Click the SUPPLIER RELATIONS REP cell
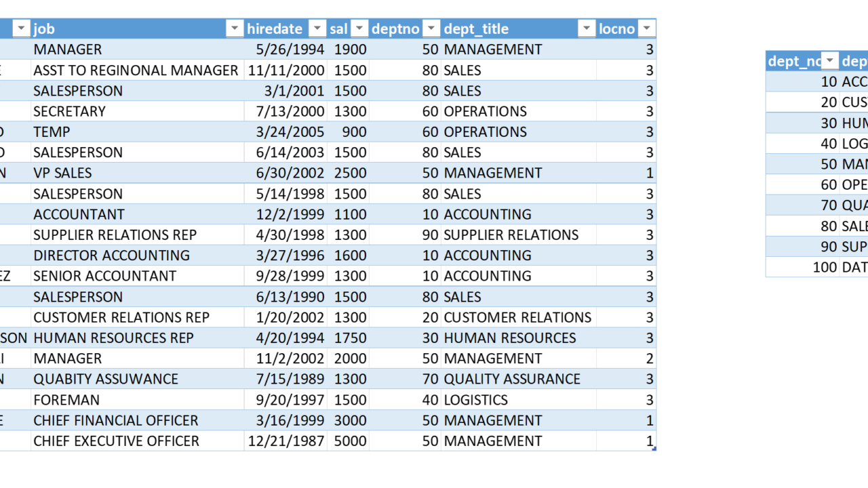868x488 pixels. (x=138, y=235)
